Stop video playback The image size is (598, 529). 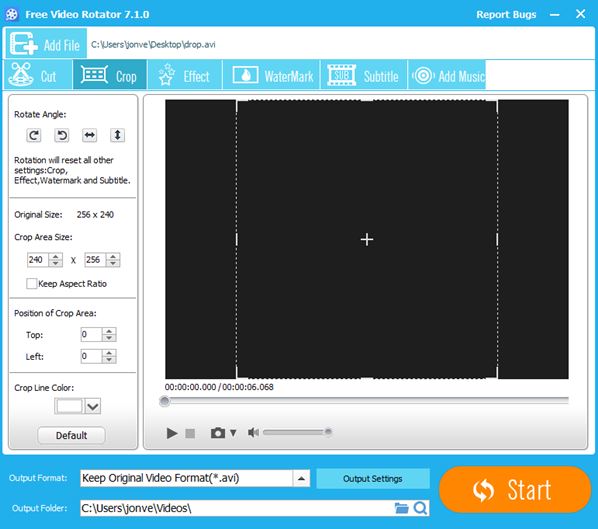pyautogui.click(x=190, y=433)
